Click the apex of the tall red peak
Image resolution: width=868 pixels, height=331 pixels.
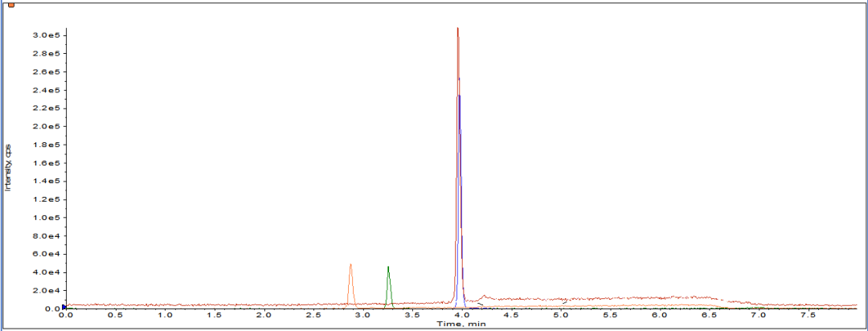[458, 29]
